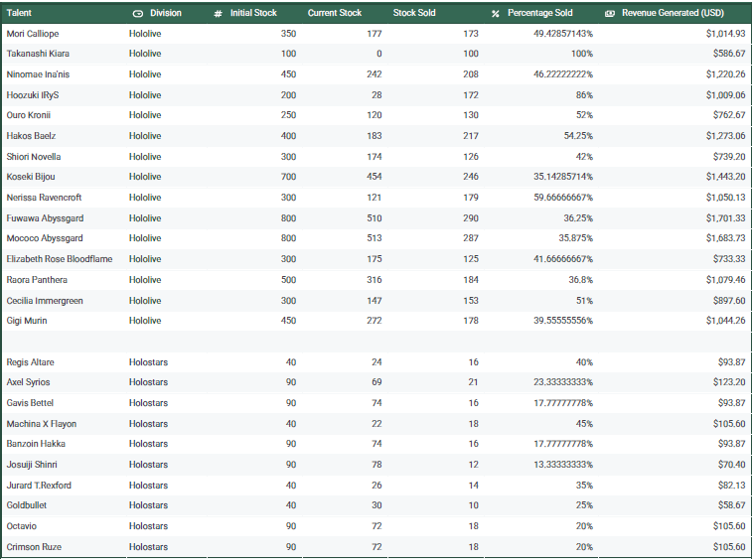Click initial stock 700 for Koseki Bijou

(289, 177)
